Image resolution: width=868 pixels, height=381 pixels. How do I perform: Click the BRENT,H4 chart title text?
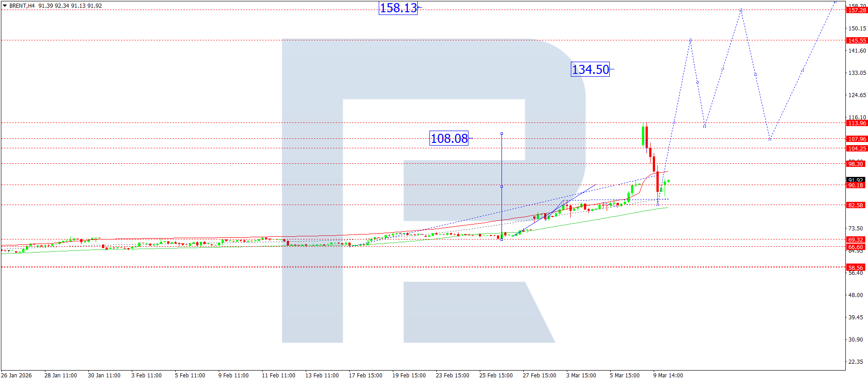[22, 6]
